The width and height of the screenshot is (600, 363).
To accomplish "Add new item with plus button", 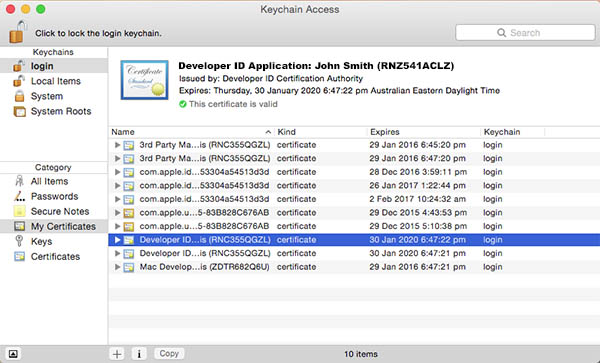I will pyautogui.click(x=117, y=354).
